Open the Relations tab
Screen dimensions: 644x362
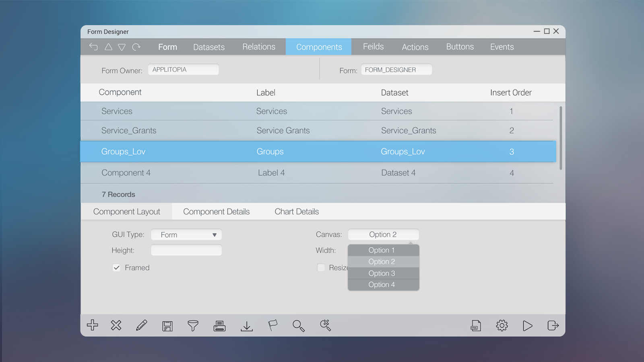[x=259, y=47]
